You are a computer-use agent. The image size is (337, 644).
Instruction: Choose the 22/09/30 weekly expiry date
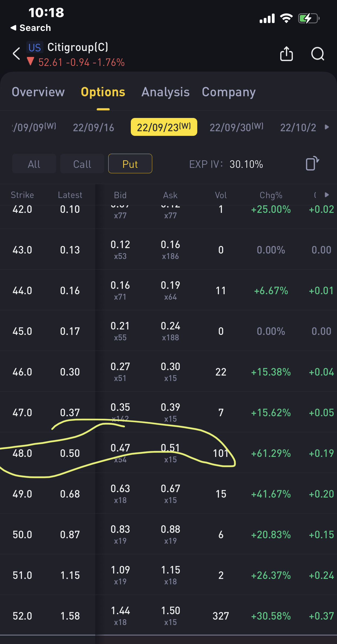point(236,127)
